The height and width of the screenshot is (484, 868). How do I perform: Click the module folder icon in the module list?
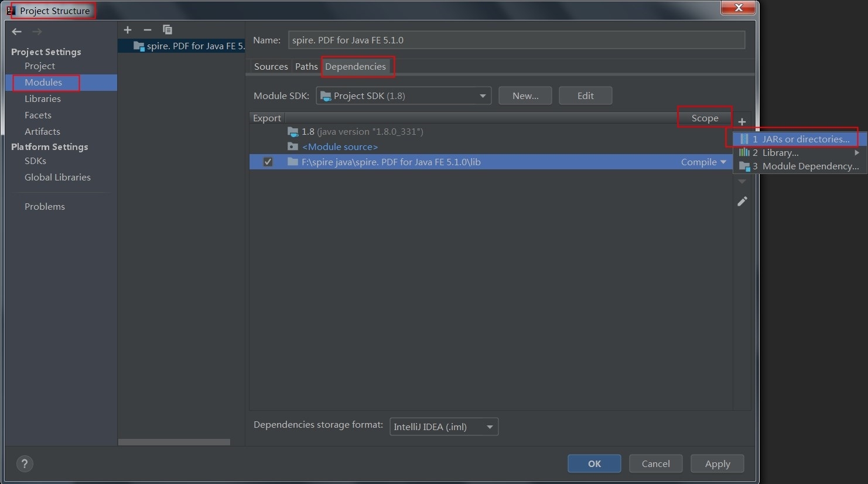pos(139,46)
